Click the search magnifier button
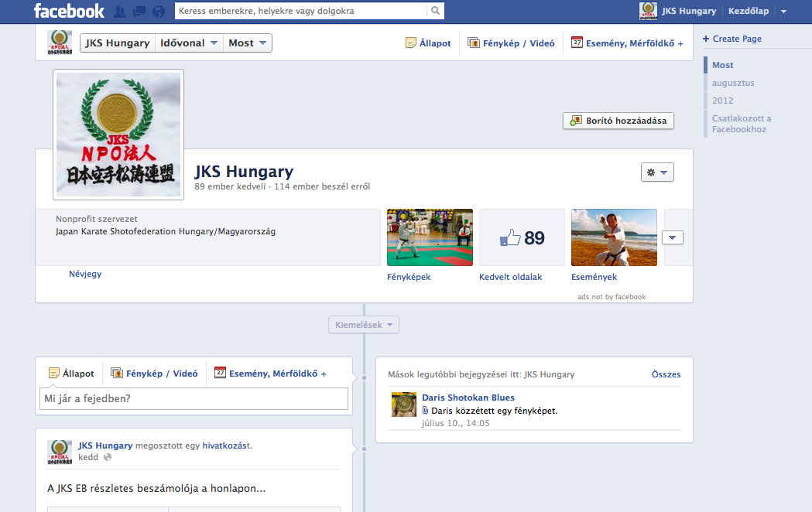This screenshot has height=512, width=812. [435, 11]
